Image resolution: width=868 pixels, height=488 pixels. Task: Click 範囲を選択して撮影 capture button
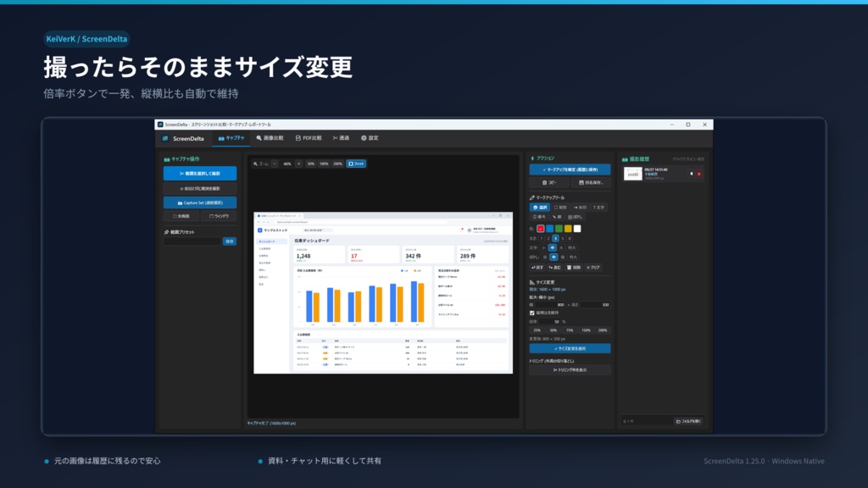200,173
